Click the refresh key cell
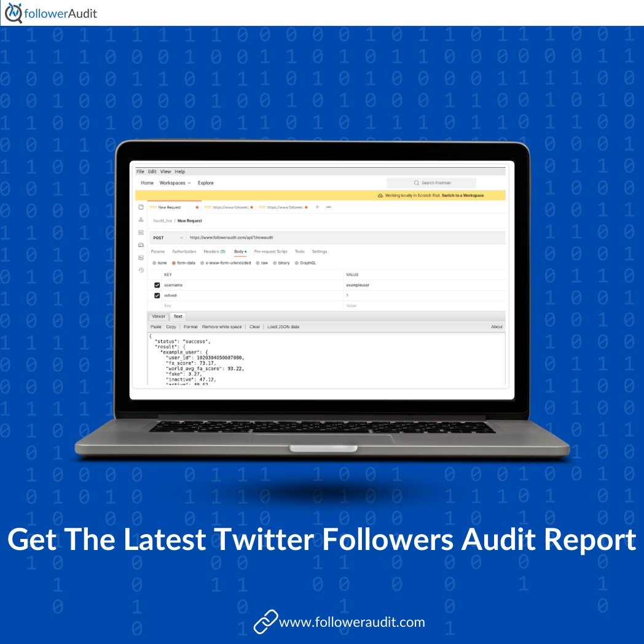 point(252,296)
